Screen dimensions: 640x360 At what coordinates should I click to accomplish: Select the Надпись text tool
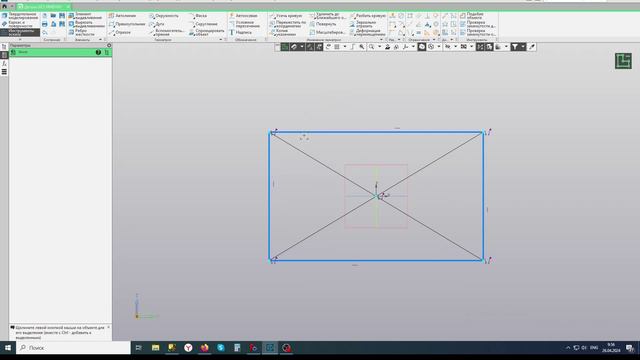point(240,32)
